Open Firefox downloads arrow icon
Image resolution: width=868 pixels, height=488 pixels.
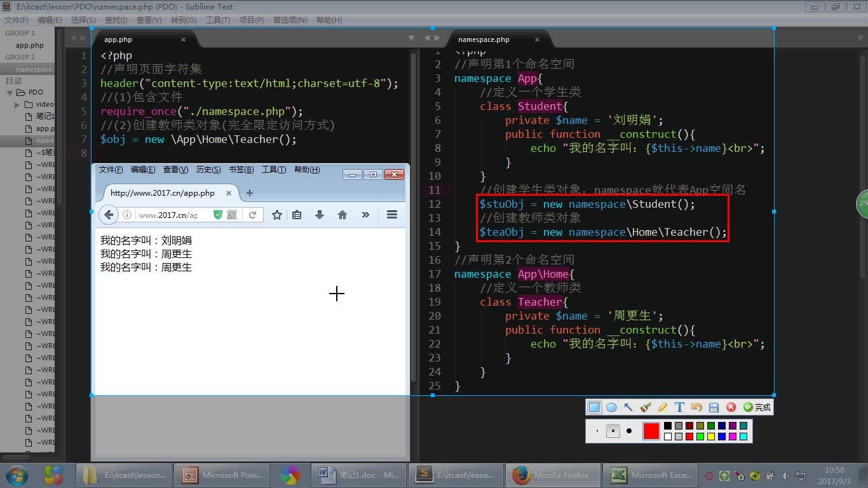click(x=320, y=215)
